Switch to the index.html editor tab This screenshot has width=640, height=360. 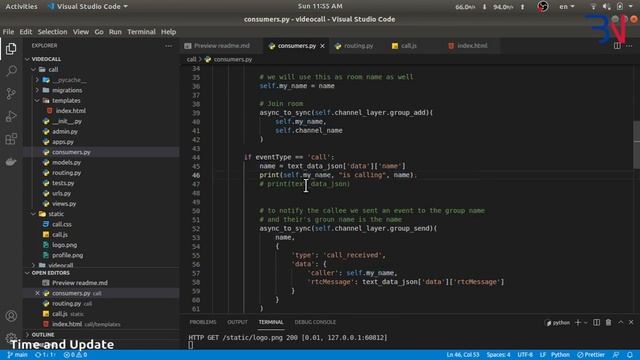click(x=472, y=46)
